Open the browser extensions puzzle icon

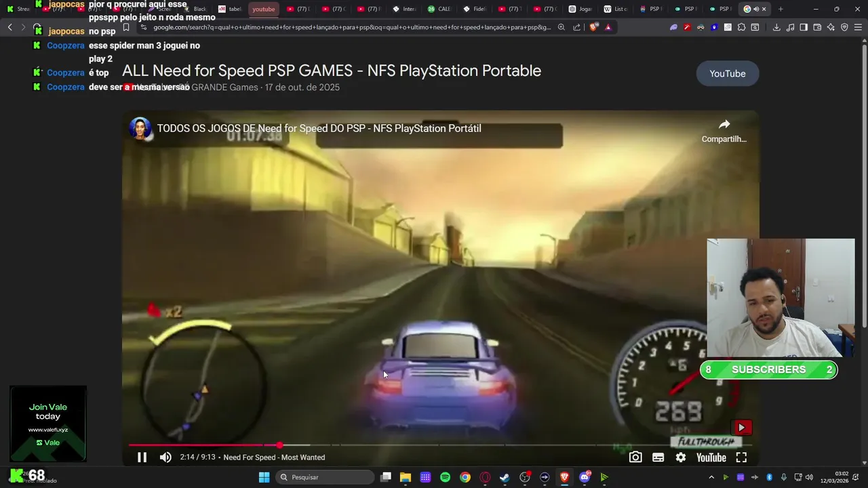pos(741,27)
